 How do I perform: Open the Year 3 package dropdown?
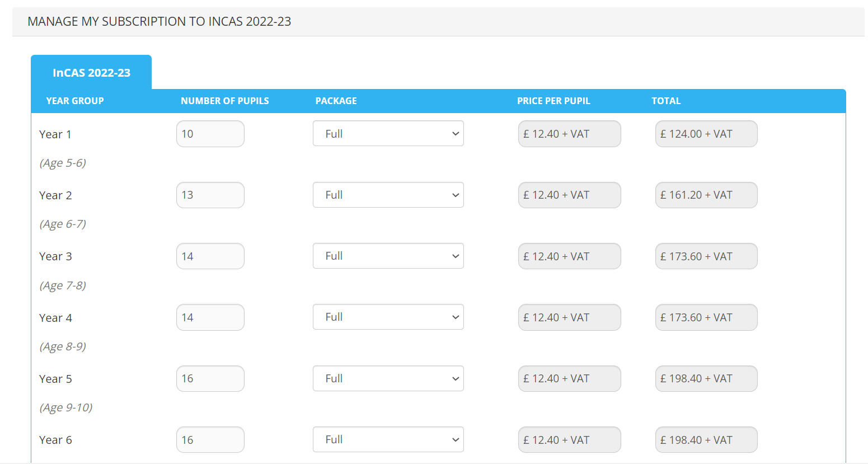pos(388,256)
